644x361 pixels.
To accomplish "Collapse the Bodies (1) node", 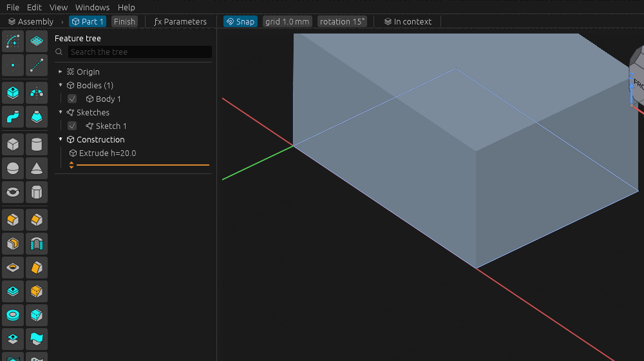I will [61, 85].
